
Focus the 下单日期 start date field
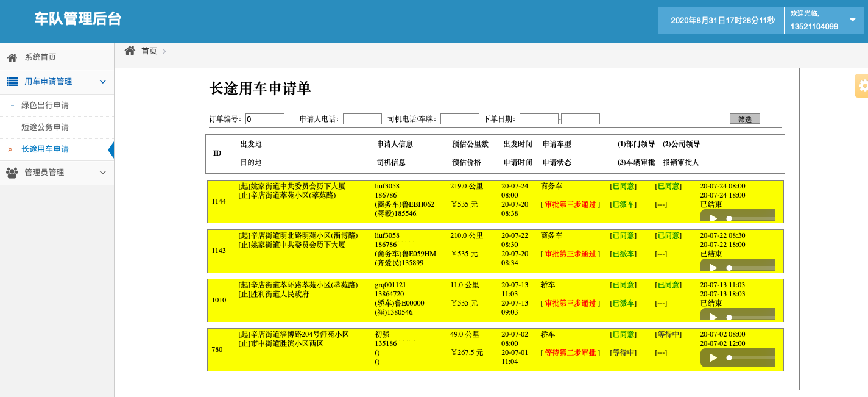[x=539, y=119]
